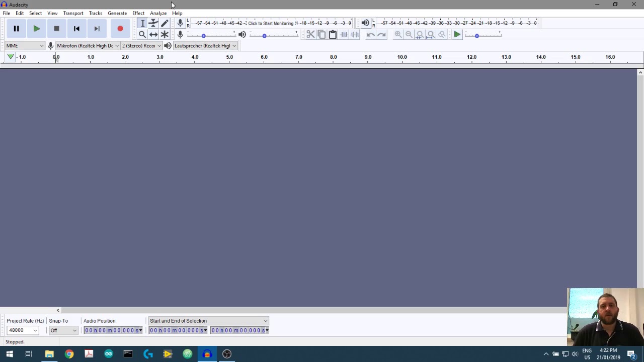Open the notification center icon
The image size is (644, 362).
[x=632, y=354]
